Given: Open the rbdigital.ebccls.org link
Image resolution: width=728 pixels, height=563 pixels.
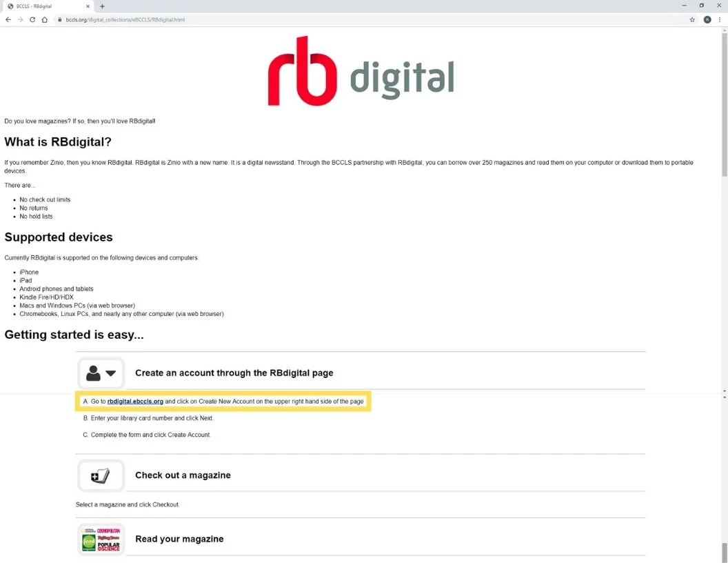Looking at the screenshot, I should (x=135, y=402).
